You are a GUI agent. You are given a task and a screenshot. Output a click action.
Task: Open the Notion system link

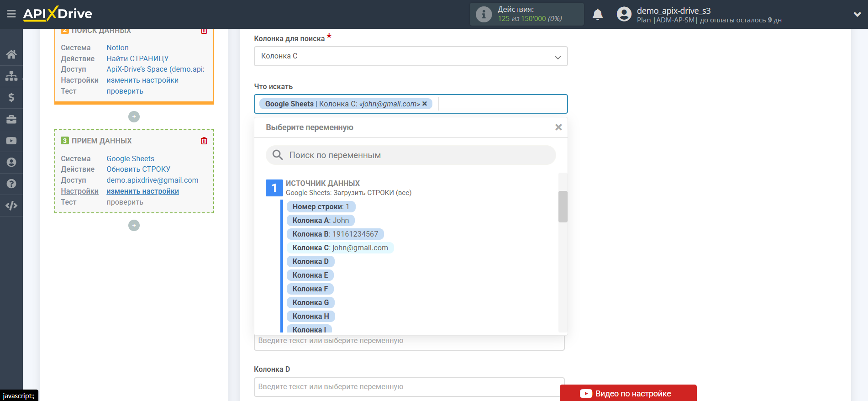(117, 47)
